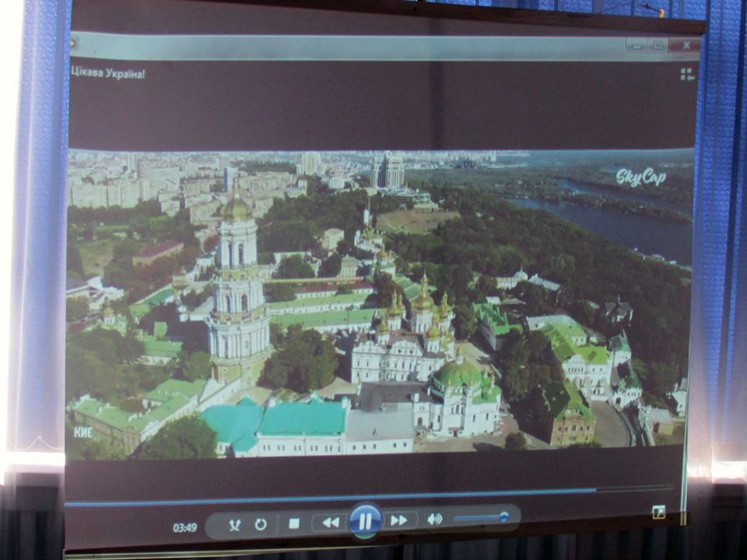Enter full screen mode via corner icon
This screenshot has height=560, width=747.
(658, 511)
